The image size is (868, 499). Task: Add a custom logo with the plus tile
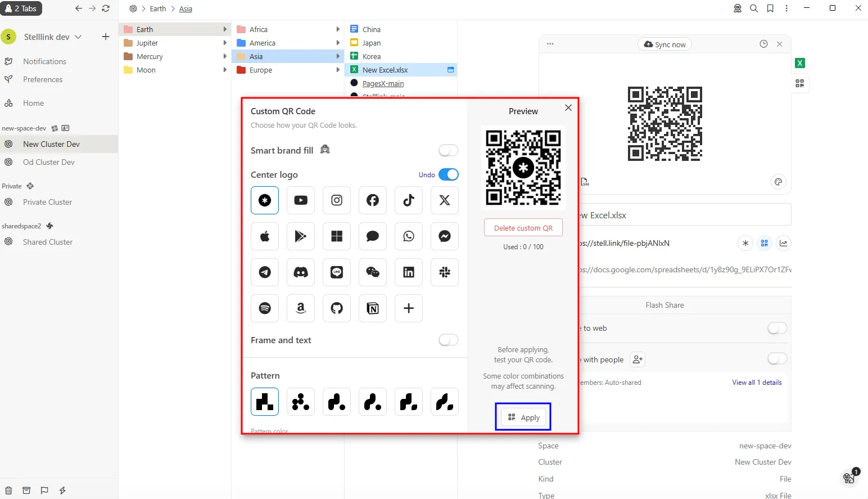point(409,308)
